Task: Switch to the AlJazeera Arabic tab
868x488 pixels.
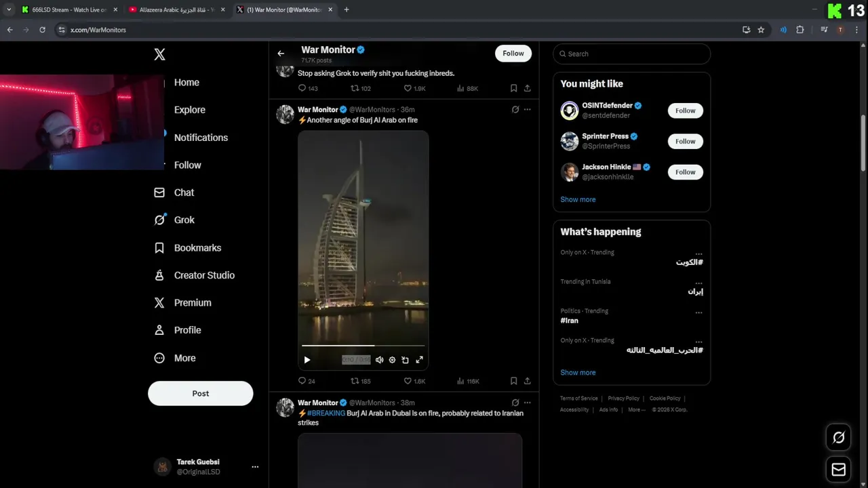Action: (x=177, y=9)
